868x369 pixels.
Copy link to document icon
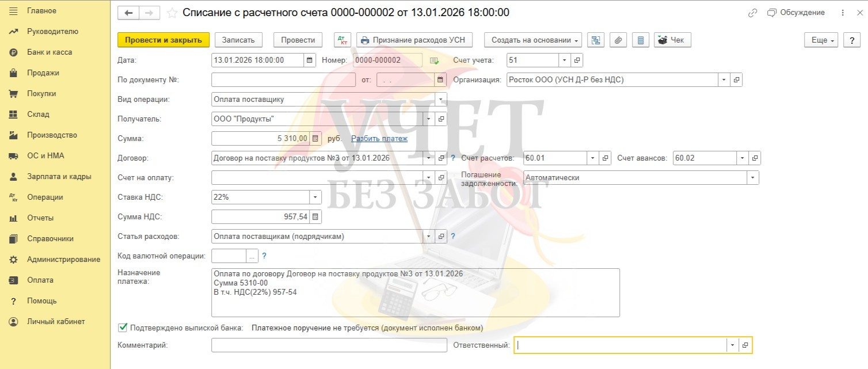[x=752, y=13]
